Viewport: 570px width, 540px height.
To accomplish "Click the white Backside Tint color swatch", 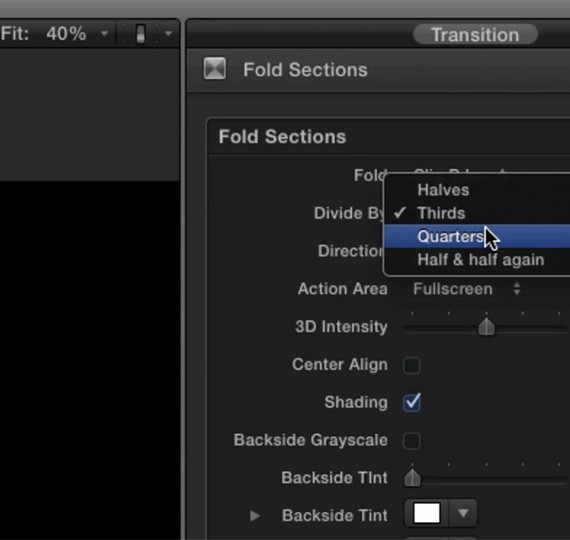I will tap(427, 513).
